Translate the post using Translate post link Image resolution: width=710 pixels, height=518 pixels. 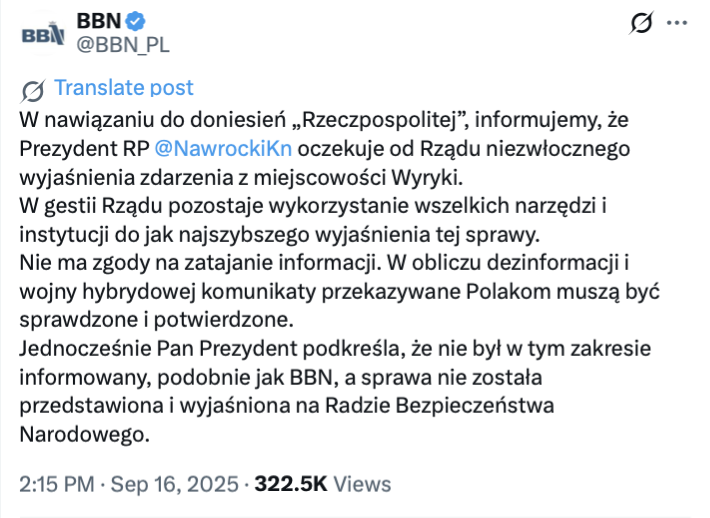pyautogui.click(x=124, y=87)
